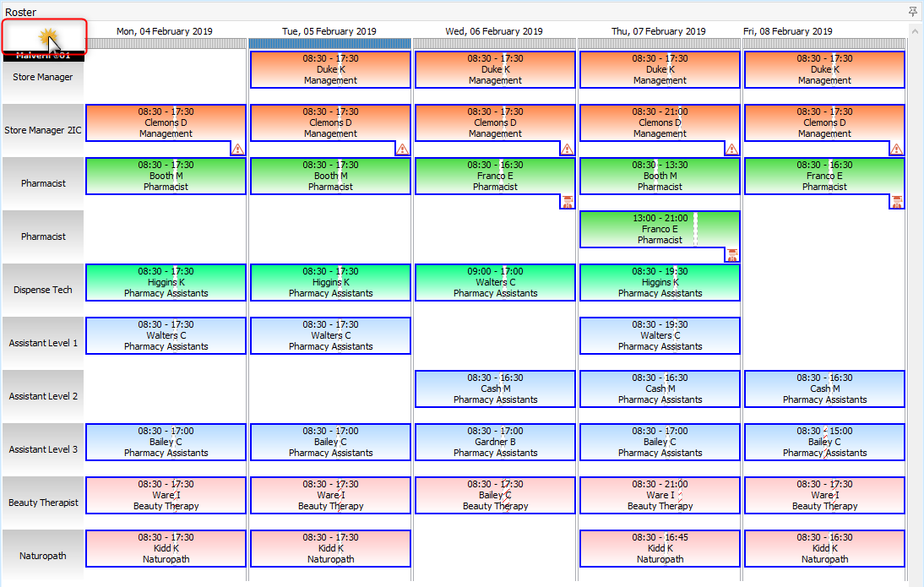
Task: Select Gardner B's Wednesday 08:30 - 17:00 shift
Action: tap(495, 442)
